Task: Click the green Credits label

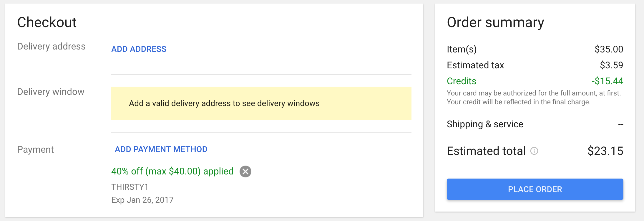Action: tap(461, 81)
